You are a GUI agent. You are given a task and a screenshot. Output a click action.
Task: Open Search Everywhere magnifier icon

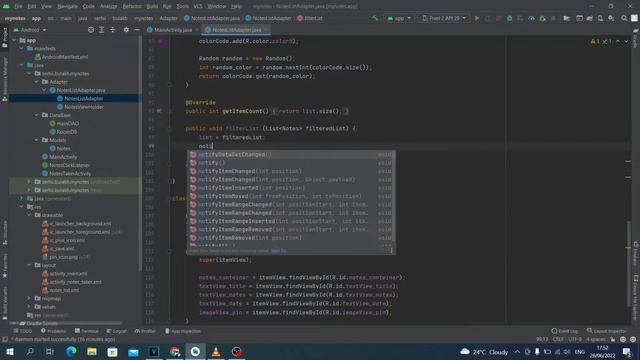point(624,18)
